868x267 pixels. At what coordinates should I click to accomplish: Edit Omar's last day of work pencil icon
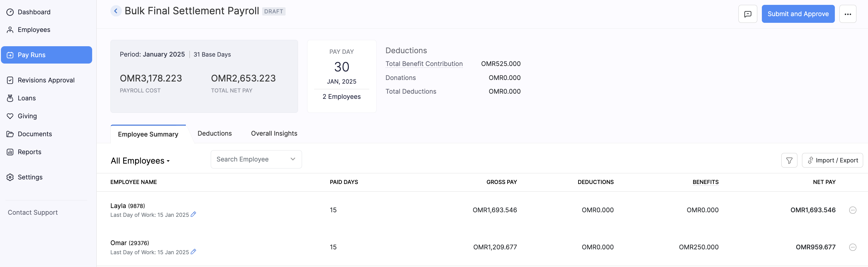click(x=193, y=252)
